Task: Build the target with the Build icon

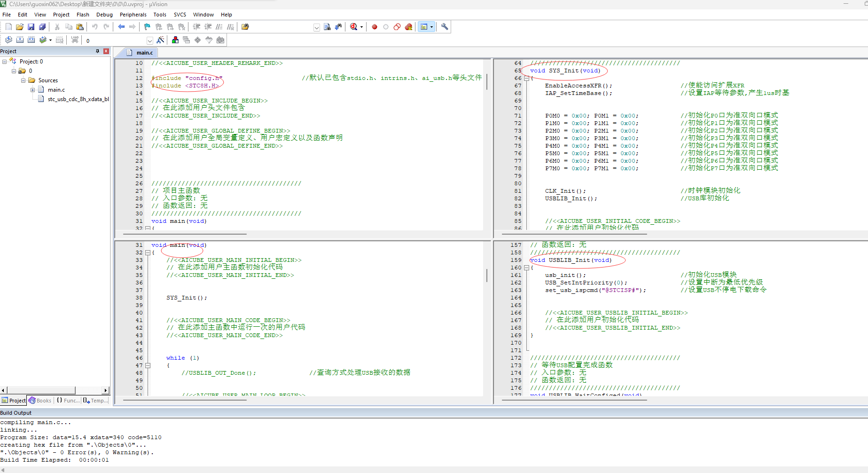Action: pos(20,40)
